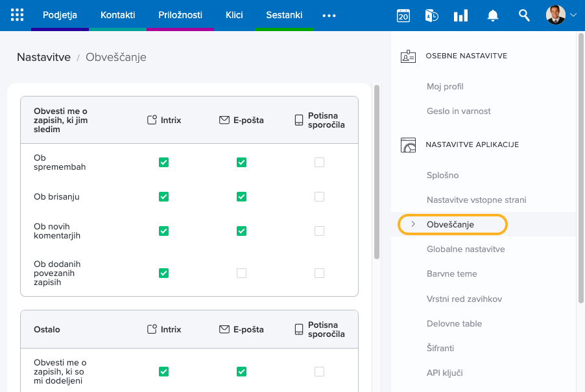Image resolution: width=585 pixels, height=392 pixels.
Task: Click the notification table vertical scrollbar
Action: pos(376,172)
